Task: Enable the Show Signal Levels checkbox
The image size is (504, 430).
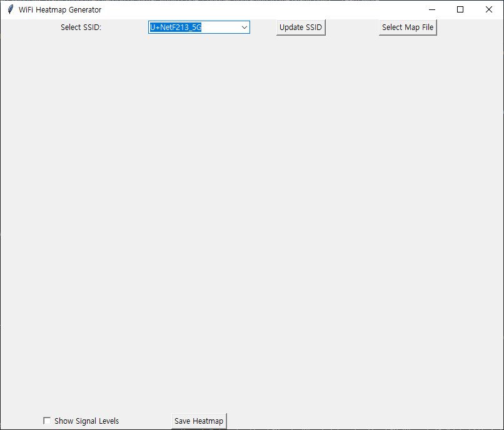Action: [47, 421]
